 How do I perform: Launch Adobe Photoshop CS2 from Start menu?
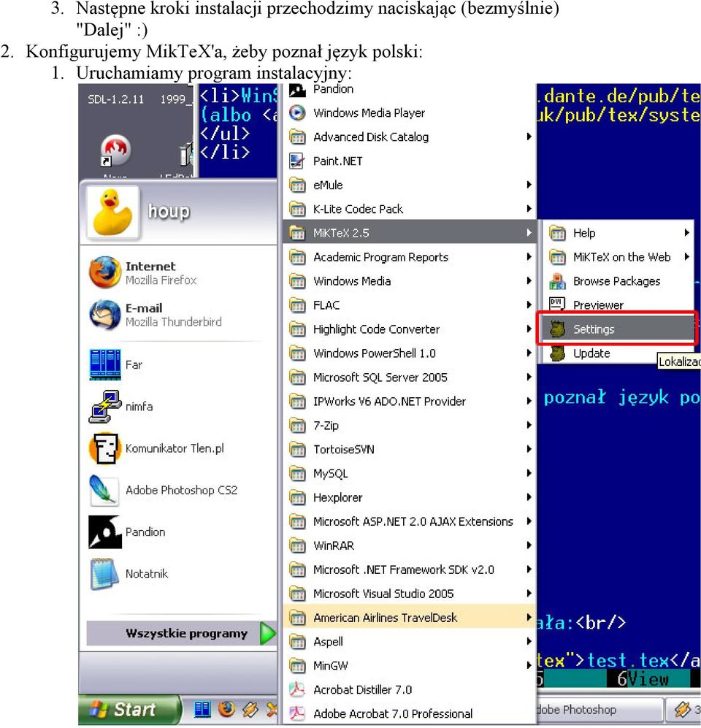pos(179,490)
